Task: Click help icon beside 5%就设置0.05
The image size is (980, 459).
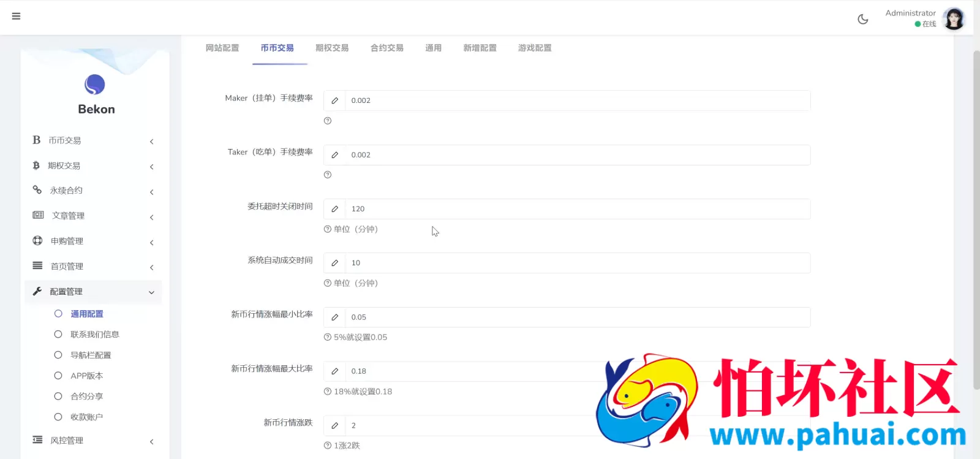Action: [328, 337]
